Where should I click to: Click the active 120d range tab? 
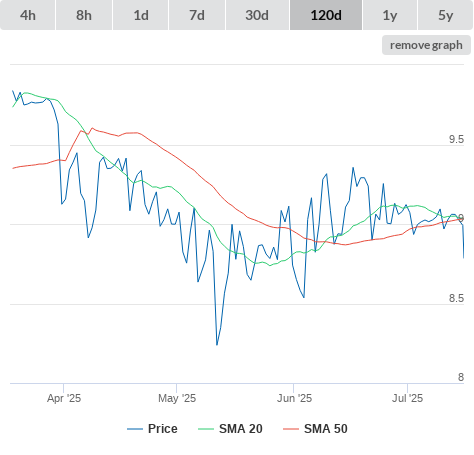[x=326, y=15]
